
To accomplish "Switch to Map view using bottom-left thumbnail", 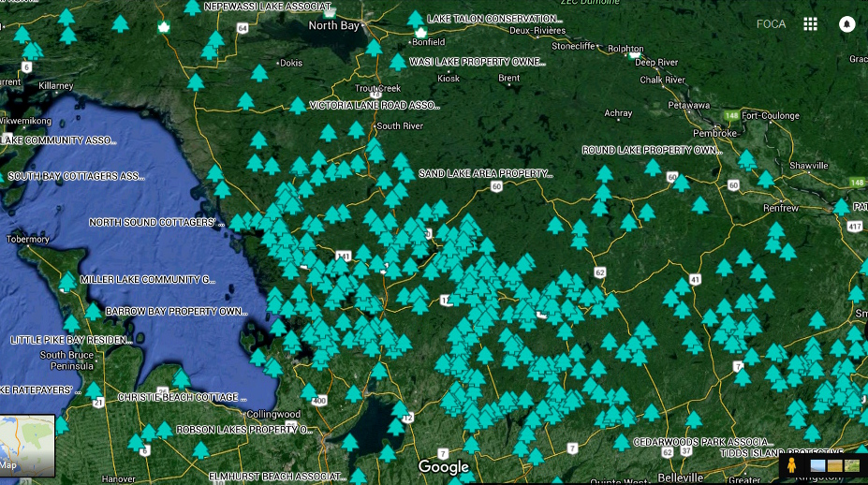I will 27,446.
